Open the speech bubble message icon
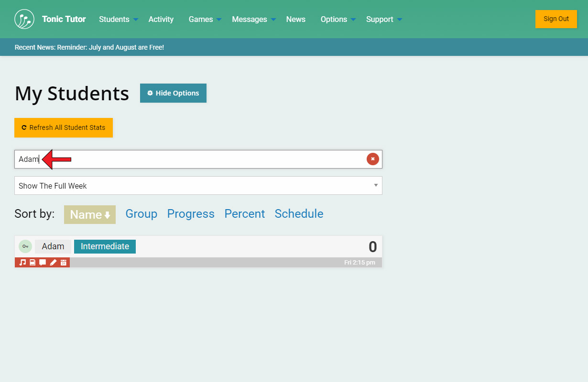 click(43, 263)
